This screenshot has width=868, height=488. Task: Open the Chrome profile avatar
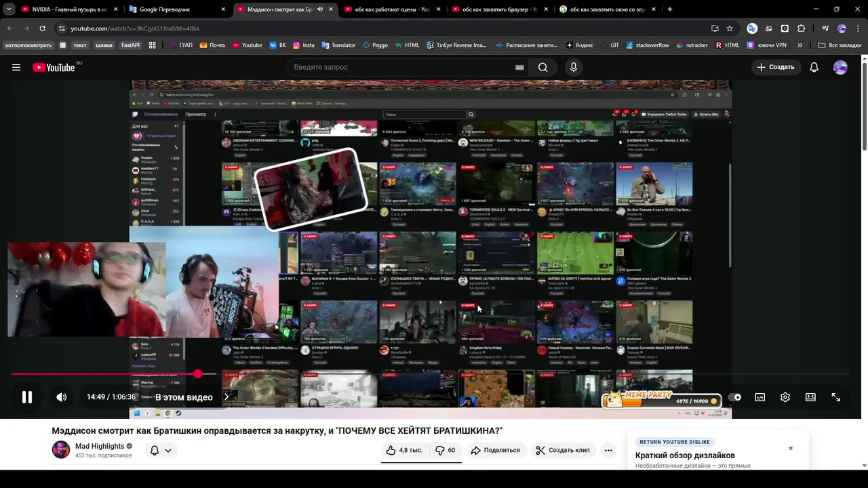842,28
